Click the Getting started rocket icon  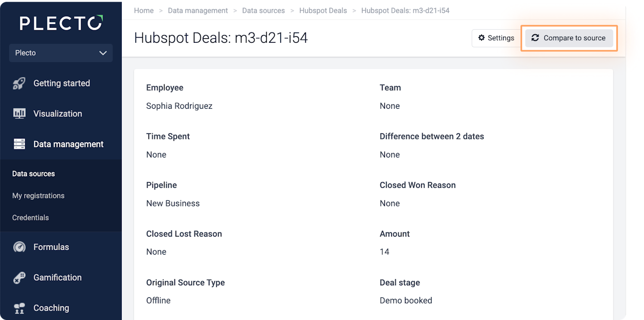19,84
